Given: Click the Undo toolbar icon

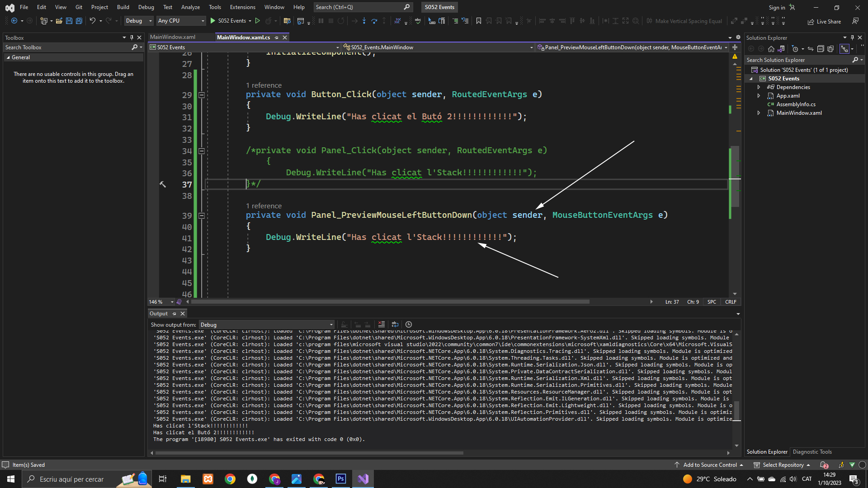Looking at the screenshot, I should point(92,21).
